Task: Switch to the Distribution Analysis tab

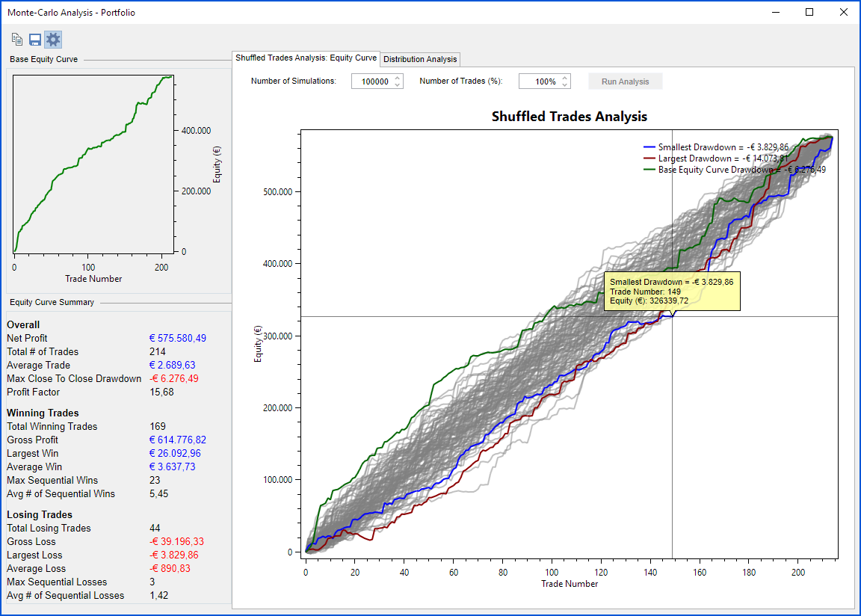Action: (x=419, y=59)
